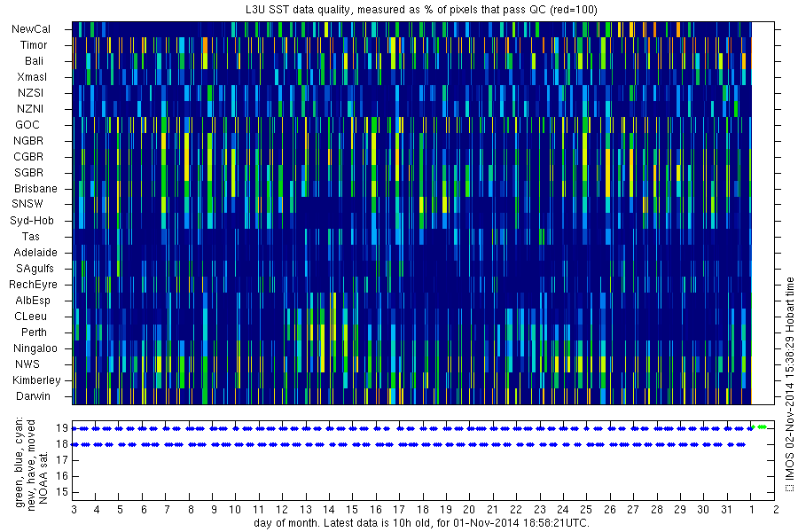Select the Bali row label

click(34, 61)
